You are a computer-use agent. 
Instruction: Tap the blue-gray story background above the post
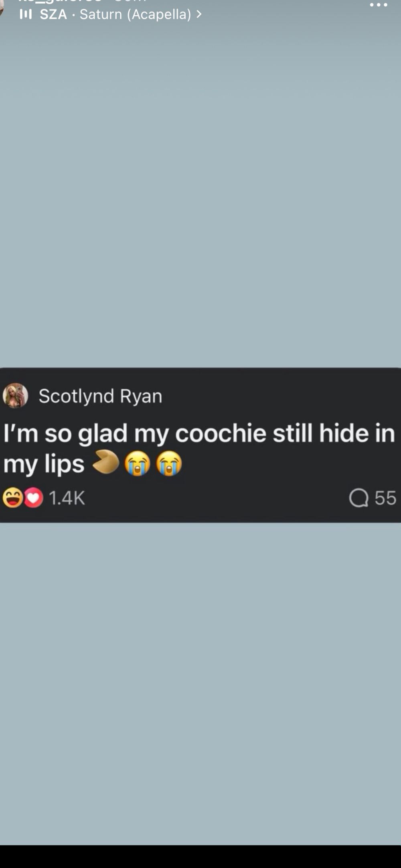click(x=200, y=192)
